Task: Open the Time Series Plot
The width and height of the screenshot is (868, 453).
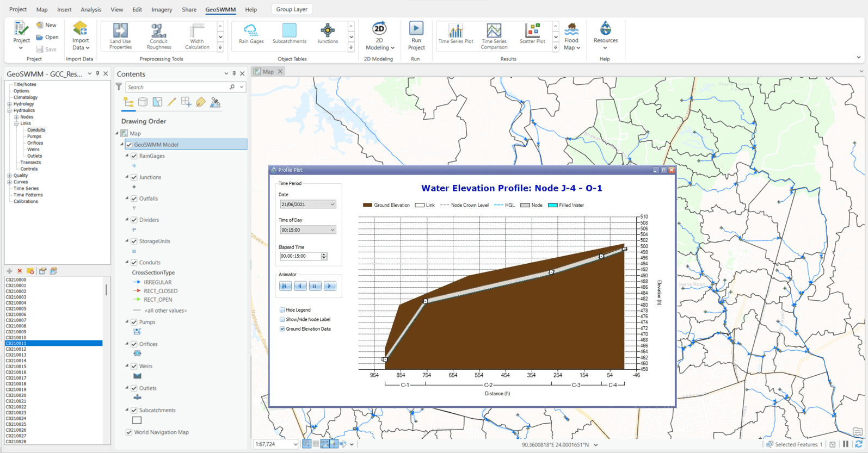Action: point(455,34)
